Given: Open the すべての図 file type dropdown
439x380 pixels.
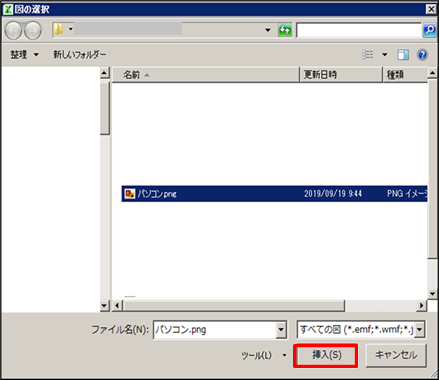Looking at the screenshot, I should (x=419, y=330).
